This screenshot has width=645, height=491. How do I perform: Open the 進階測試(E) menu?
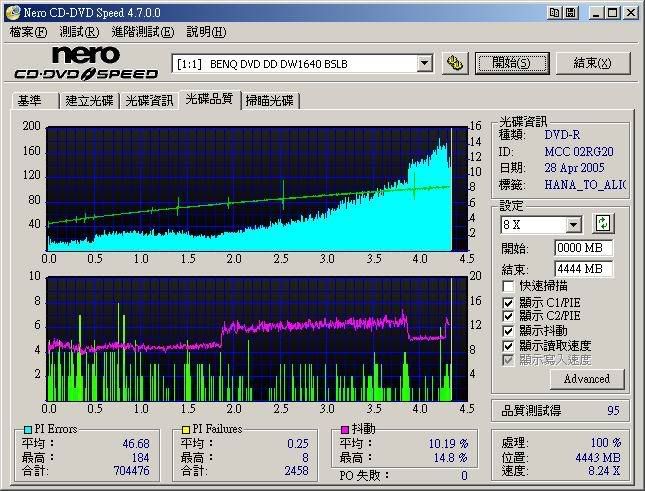click(x=143, y=32)
